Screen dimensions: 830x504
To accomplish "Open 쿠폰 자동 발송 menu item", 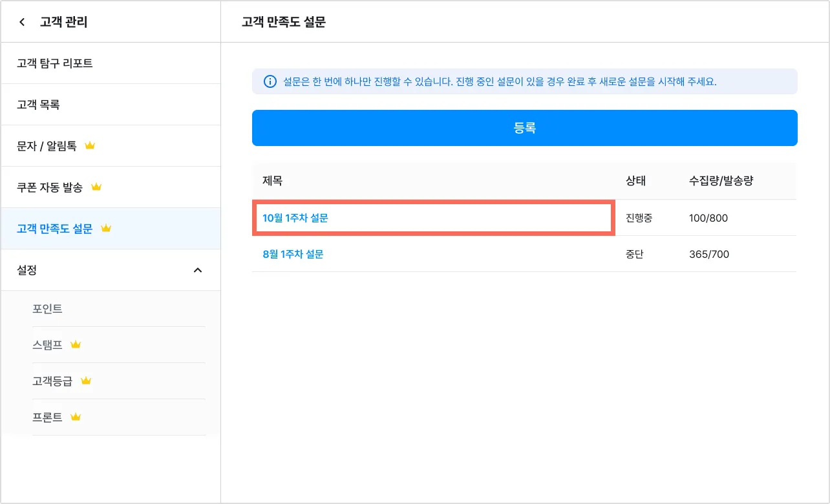I will [50, 187].
